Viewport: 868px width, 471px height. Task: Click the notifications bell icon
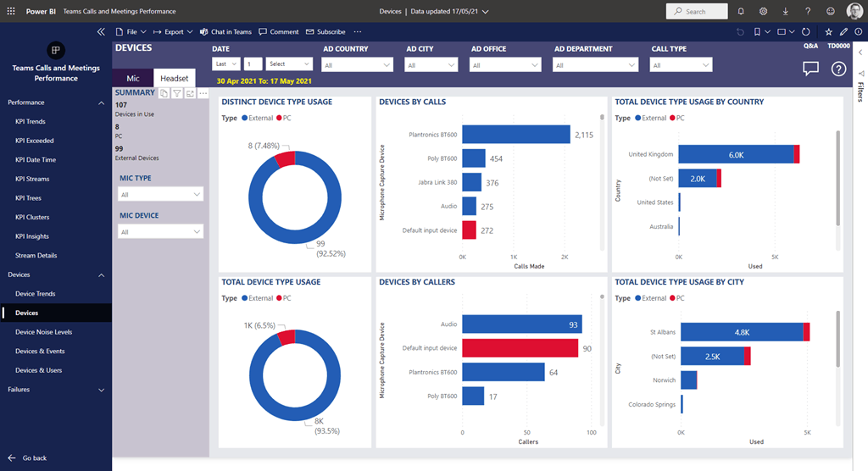pos(741,11)
